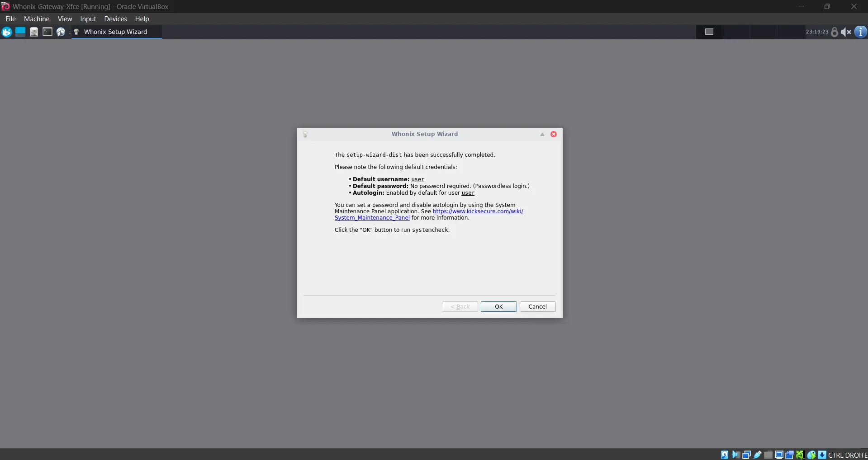The width and height of the screenshot is (868, 460).
Task: Click the show desktop panel icon
Action: (20, 32)
